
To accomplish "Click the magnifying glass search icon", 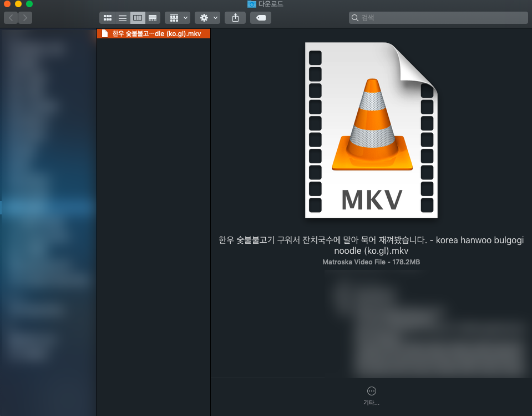I will pos(355,18).
